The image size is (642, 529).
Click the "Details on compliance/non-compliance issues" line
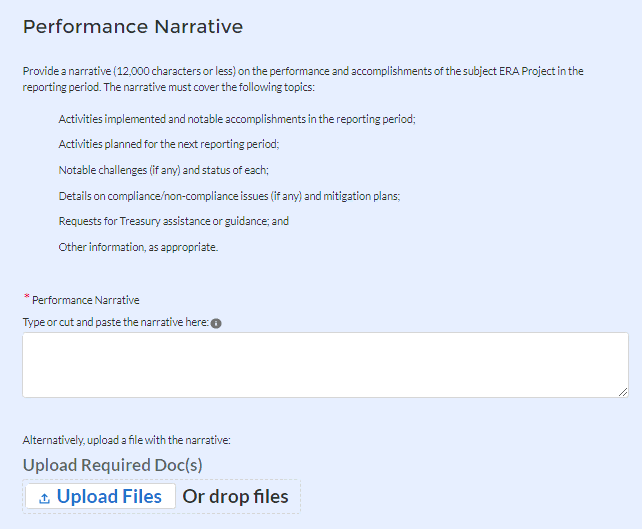tap(229, 196)
